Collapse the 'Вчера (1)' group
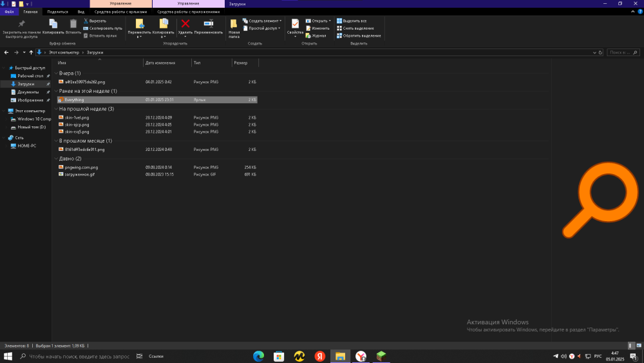 coord(56,73)
